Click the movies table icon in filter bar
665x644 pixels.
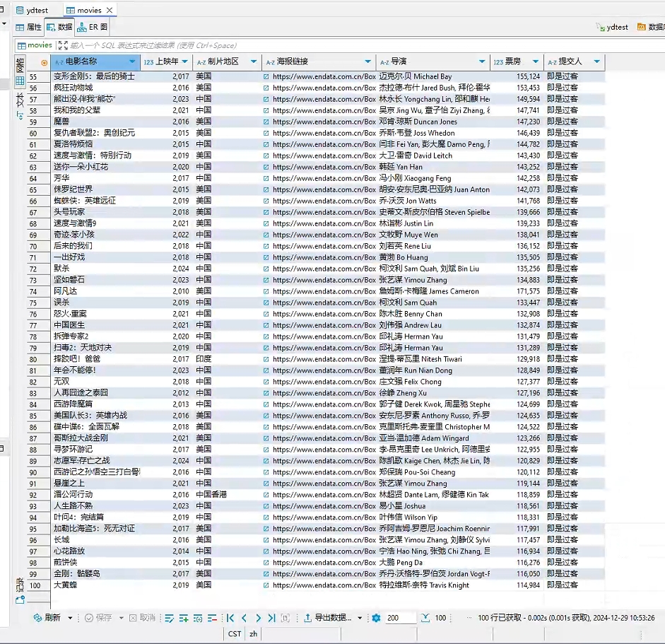point(22,45)
